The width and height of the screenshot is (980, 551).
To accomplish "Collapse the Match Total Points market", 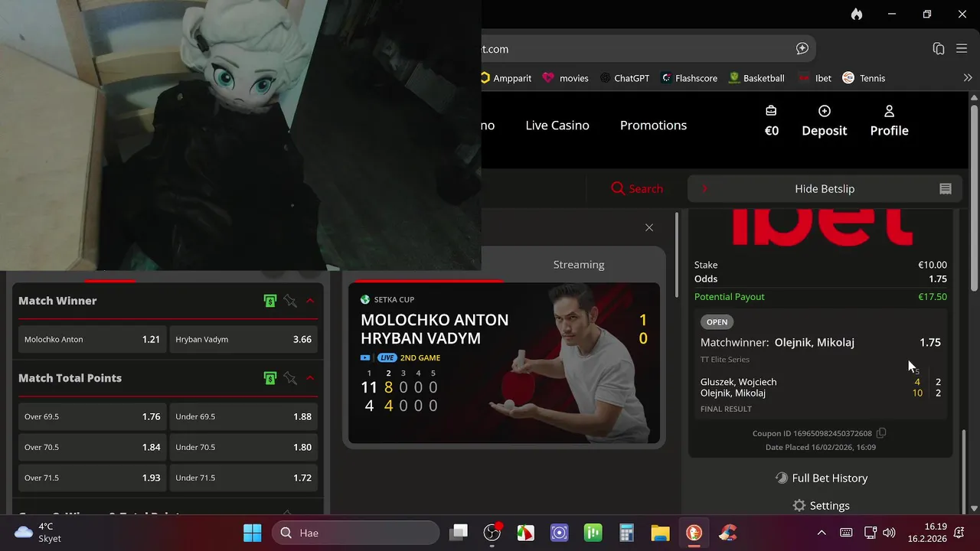I will [x=310, y=378].
